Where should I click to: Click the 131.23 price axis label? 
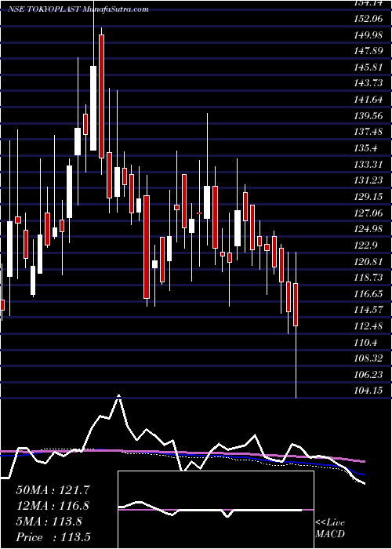(x=368, y=180)
